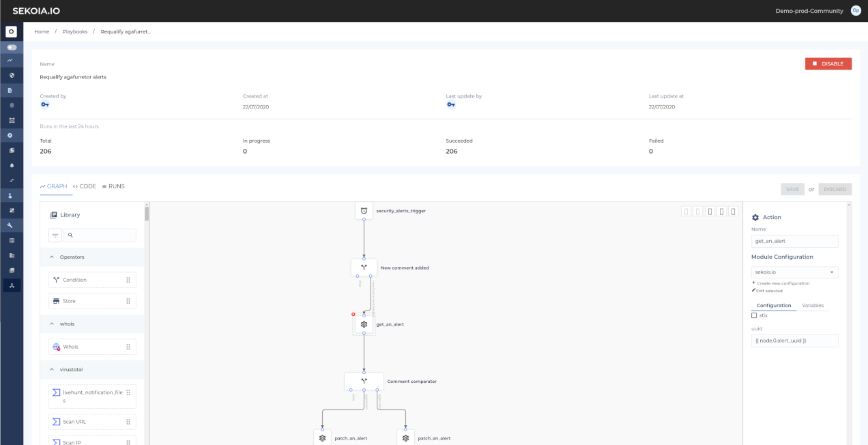The image size is (868, 445).
Task: Select Scan URL in virustotal library
Action: [x=92, y=422]
